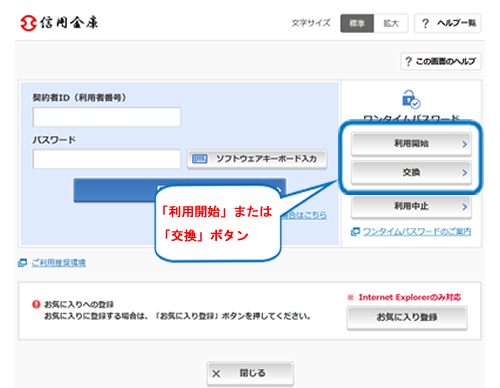
Task: Click the 文字サイズ label
Action: point(311,23)
